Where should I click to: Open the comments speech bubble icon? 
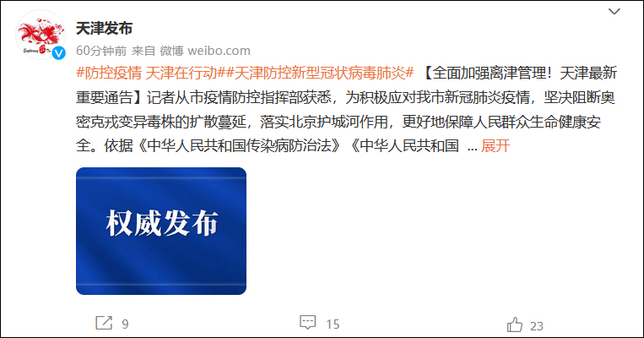click(x=307, y=323)
